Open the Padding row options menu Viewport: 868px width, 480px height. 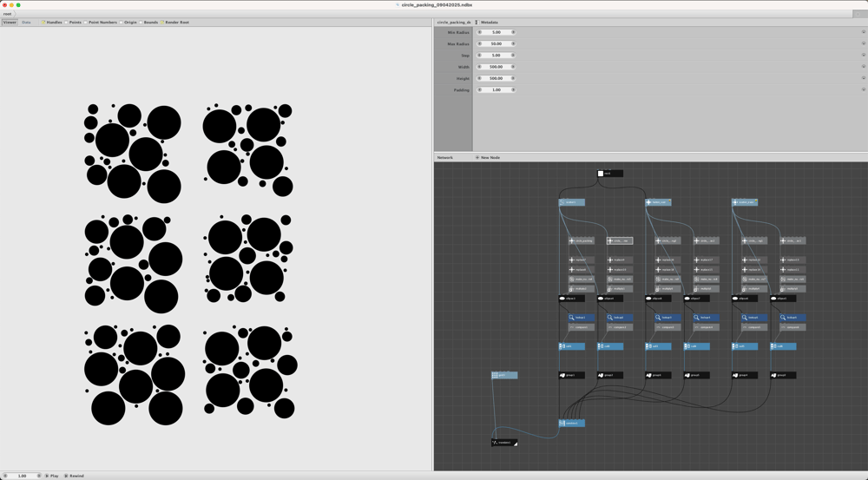point(863,89)
